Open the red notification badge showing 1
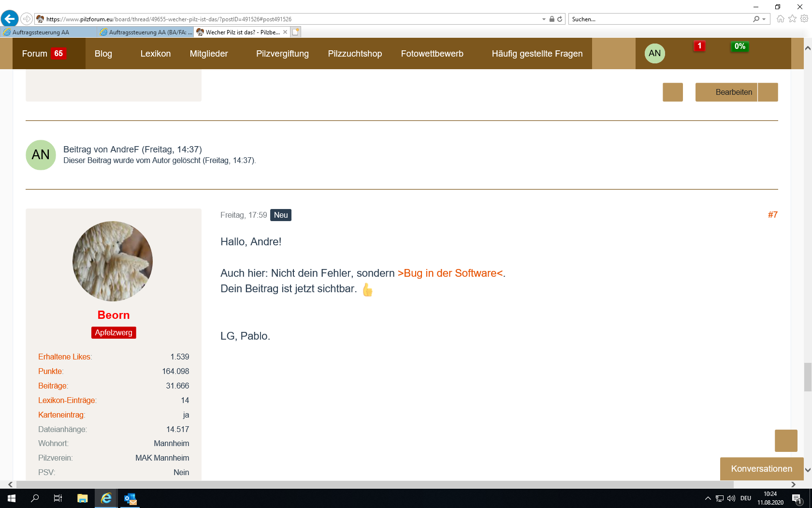Viewport: 812px width, 508px height. tap(699, 46)
